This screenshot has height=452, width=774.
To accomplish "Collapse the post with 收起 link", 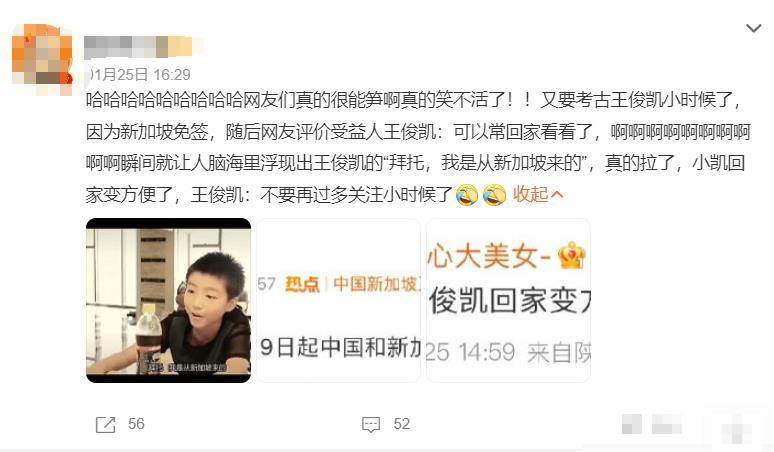I will [531, 194].
